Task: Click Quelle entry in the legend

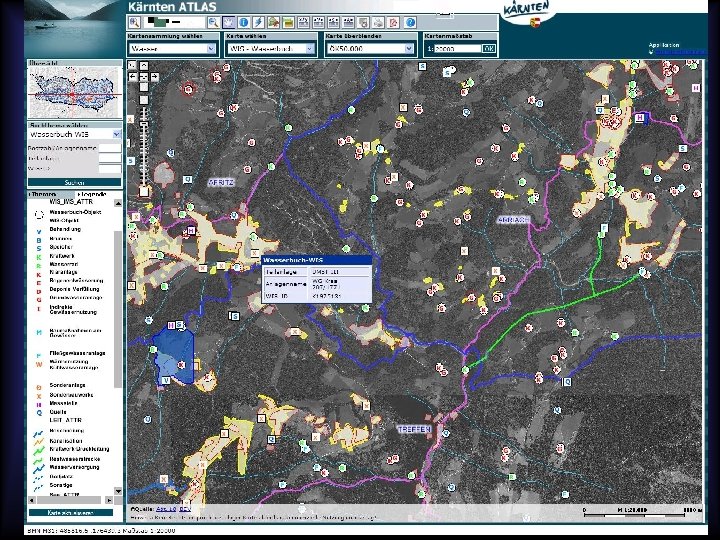Action: point(58,412)
